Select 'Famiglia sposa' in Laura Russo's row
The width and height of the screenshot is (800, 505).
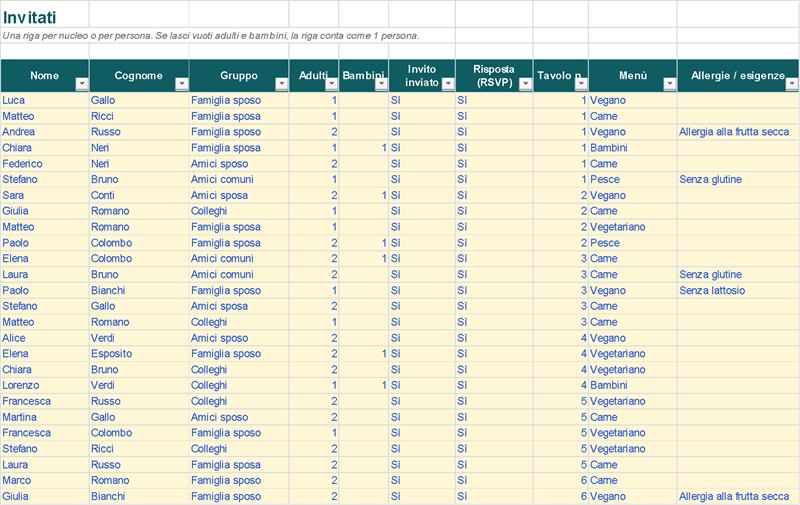coord(239,464)
